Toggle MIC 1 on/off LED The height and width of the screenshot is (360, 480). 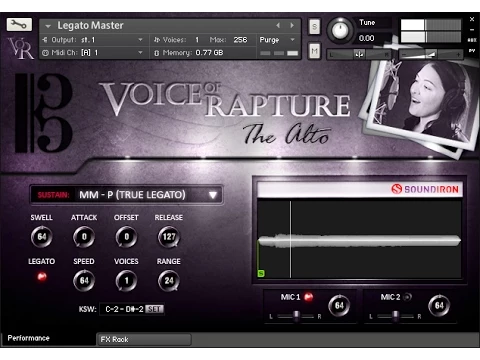pos(309,297)
